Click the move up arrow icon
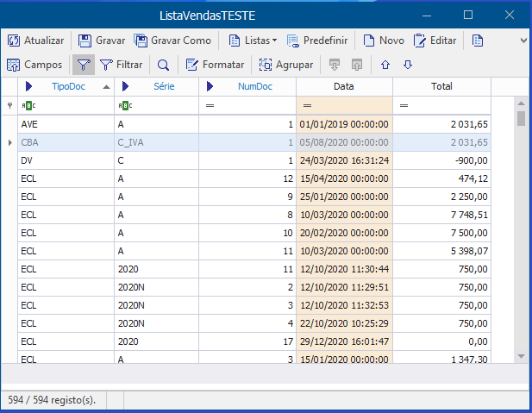532x413 pixels. [x=385, y=65]
